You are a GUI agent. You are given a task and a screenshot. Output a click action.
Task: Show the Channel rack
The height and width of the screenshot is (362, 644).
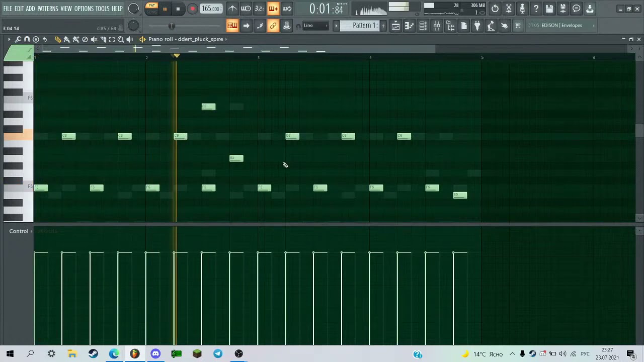click(423, 26)
